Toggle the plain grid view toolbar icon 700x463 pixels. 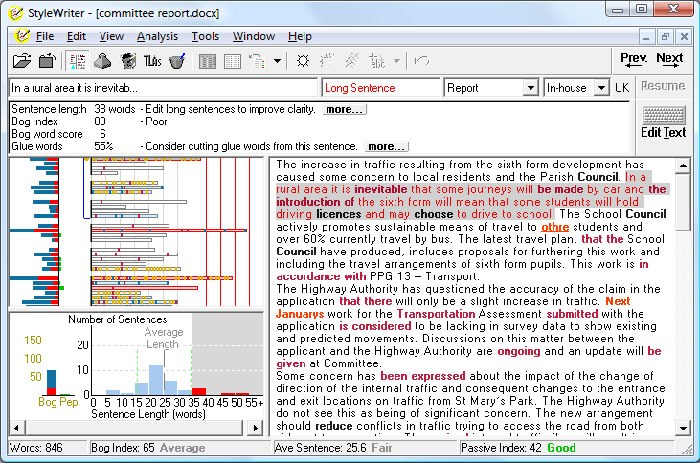click(232, 61)
